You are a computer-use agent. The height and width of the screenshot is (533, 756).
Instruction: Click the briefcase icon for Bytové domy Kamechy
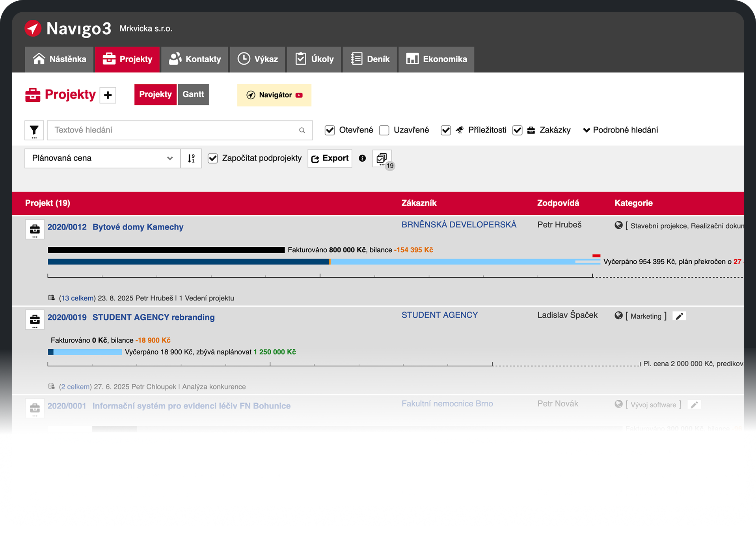(x=35, y=229)
